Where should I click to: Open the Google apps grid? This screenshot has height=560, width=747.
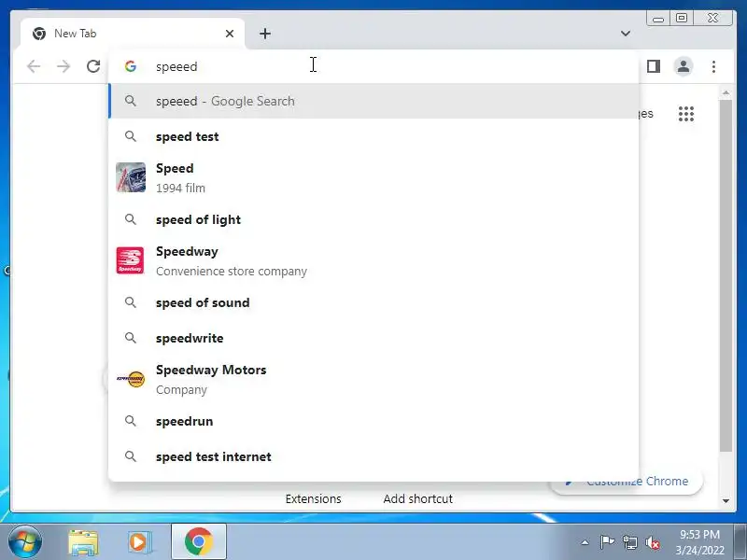point(686,114)
